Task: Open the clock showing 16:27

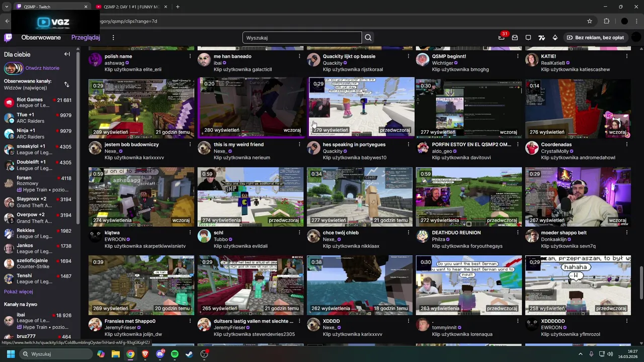Action: click(x=628, y=354)
